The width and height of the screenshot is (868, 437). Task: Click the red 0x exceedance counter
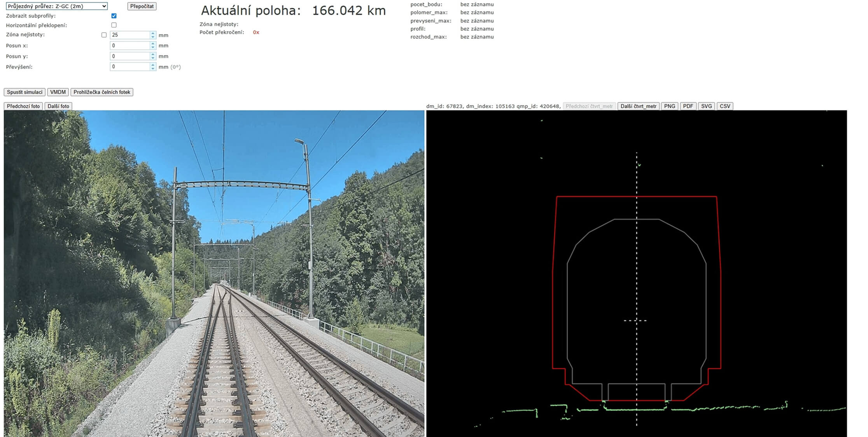click(255, 33)
